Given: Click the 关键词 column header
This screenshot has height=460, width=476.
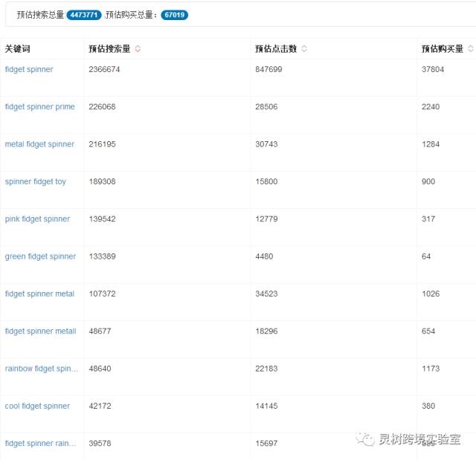Looking at the screenshot, I should pyautogui.click(x=17, y=48).
